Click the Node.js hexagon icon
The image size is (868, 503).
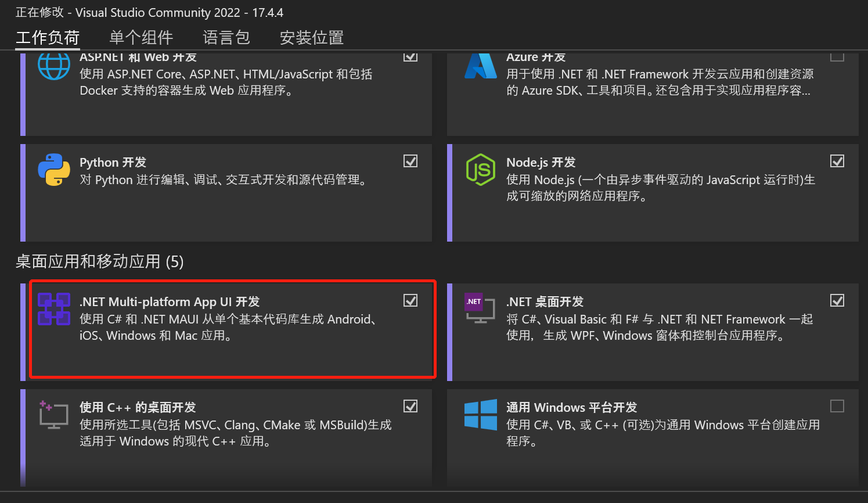(x=481, y=170)
